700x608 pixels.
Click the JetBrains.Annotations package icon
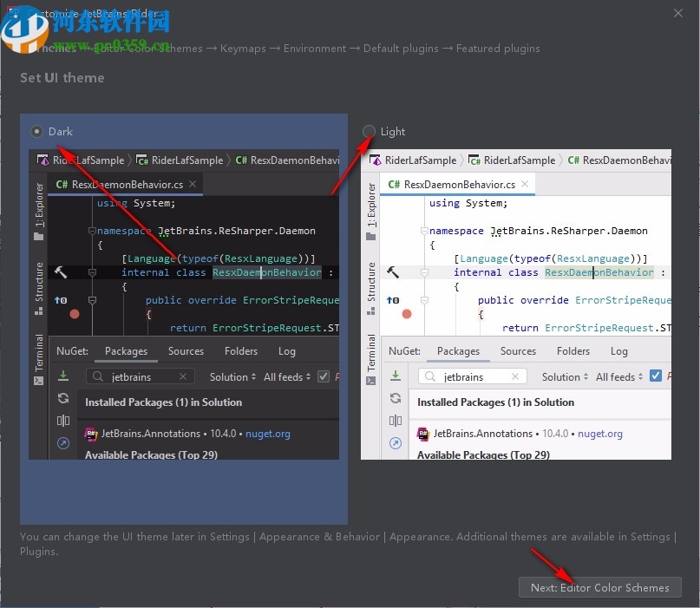pos(93,434)
